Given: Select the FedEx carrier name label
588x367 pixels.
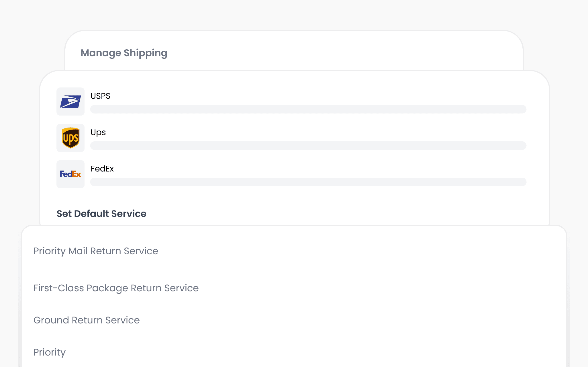Looking at the screenshot, I should (x=102, y=169).
